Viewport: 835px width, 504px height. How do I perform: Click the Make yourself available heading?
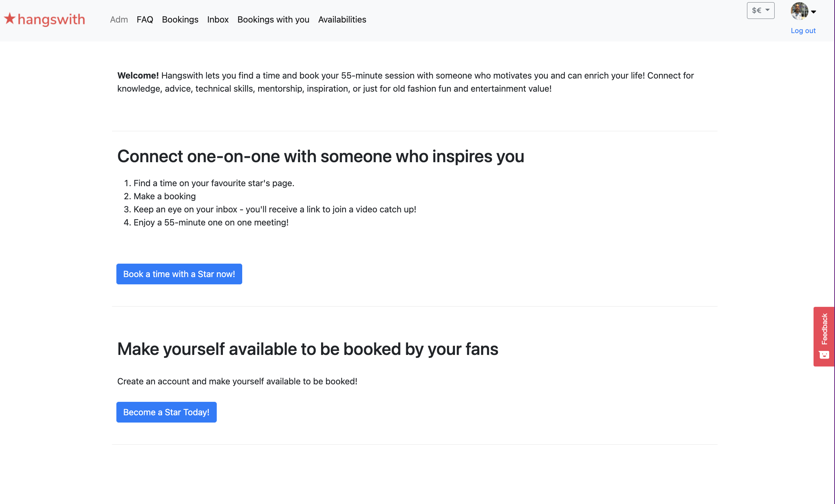[x=307, y=349]
